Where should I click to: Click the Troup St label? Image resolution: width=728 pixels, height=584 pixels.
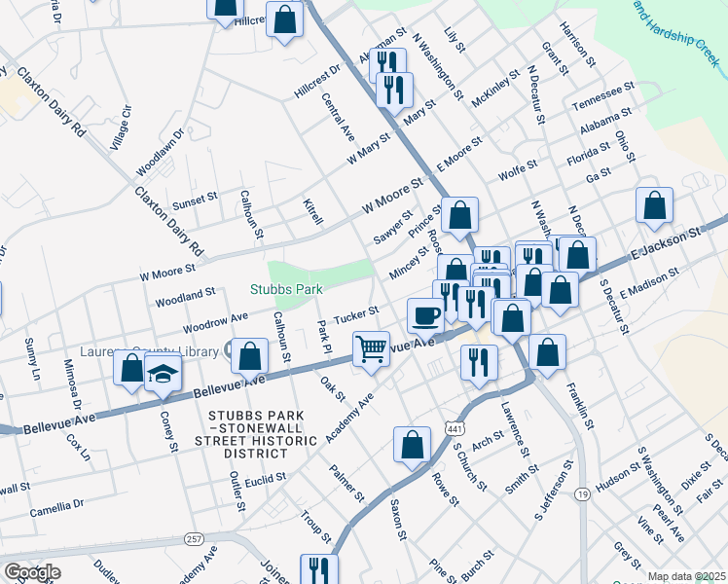pyautogui.click(x=315, y=527)
